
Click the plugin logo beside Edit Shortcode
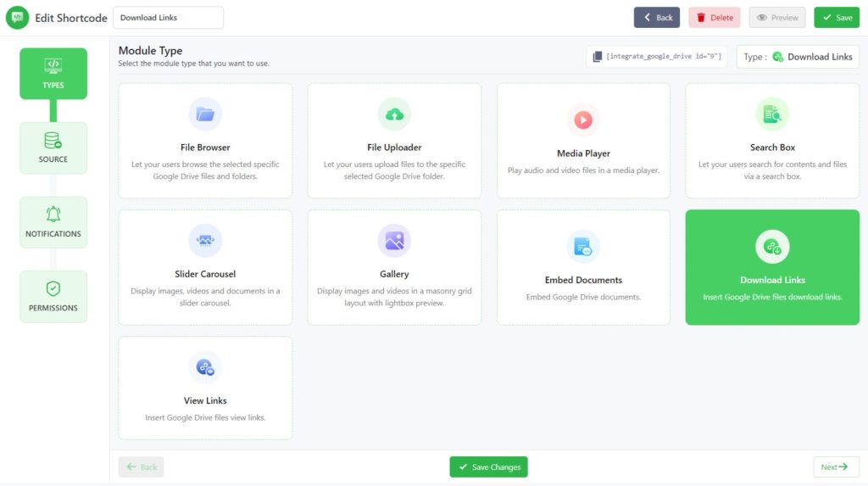pyautogui.click(x=17, y=18)
